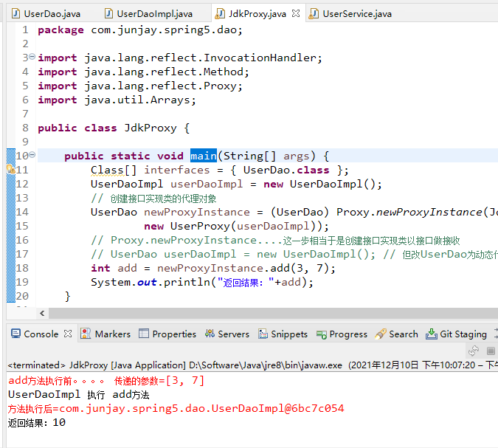Click the editor horizontal scrollbar track
Screen dimensions: 498x448
pos(273,313)
